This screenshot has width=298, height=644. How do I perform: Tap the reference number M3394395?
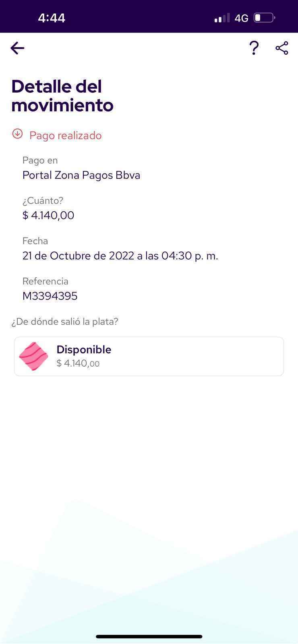tap(50, 296)
